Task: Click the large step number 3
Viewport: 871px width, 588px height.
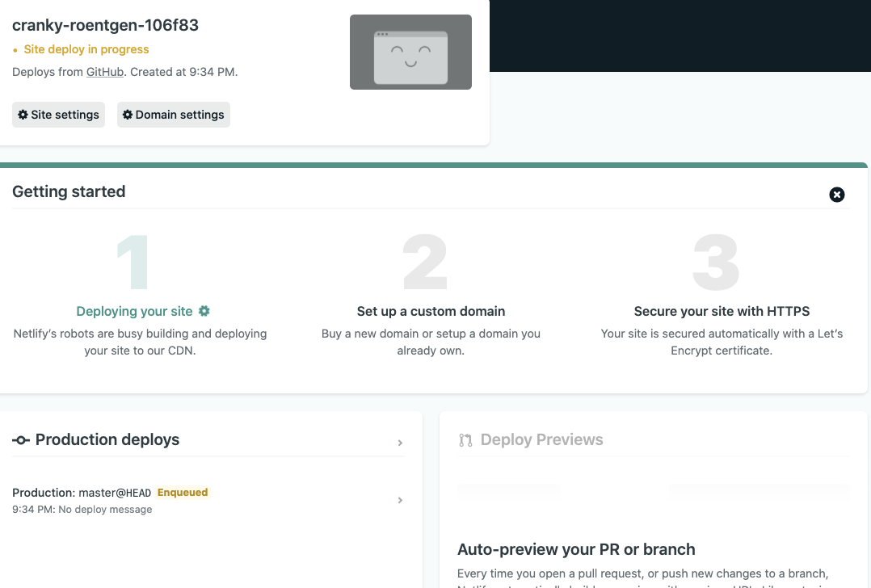Action: click(x=716, y=262)
